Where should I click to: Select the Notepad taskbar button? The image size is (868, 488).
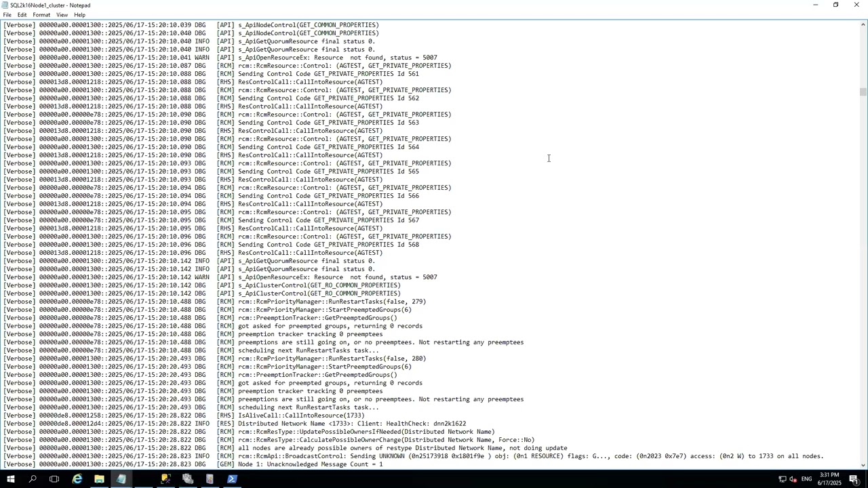[121, 479]
